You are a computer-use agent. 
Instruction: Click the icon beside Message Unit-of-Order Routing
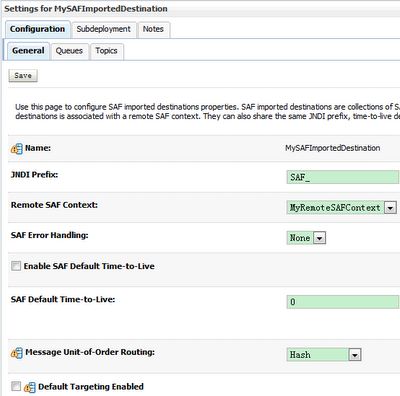(x=17, y=353)
